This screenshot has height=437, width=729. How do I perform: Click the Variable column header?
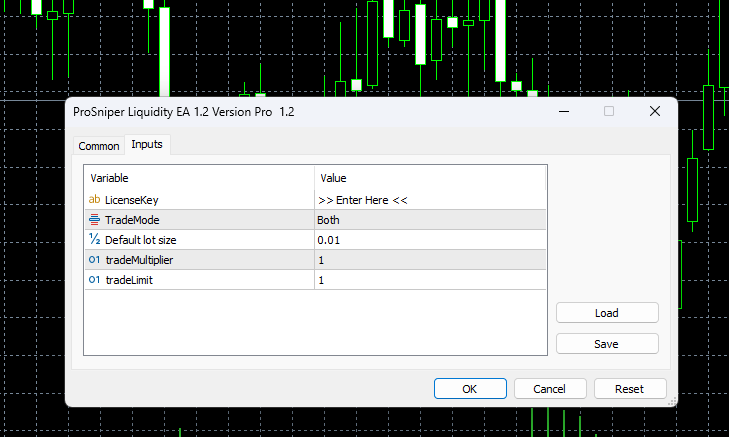[198, 178]
